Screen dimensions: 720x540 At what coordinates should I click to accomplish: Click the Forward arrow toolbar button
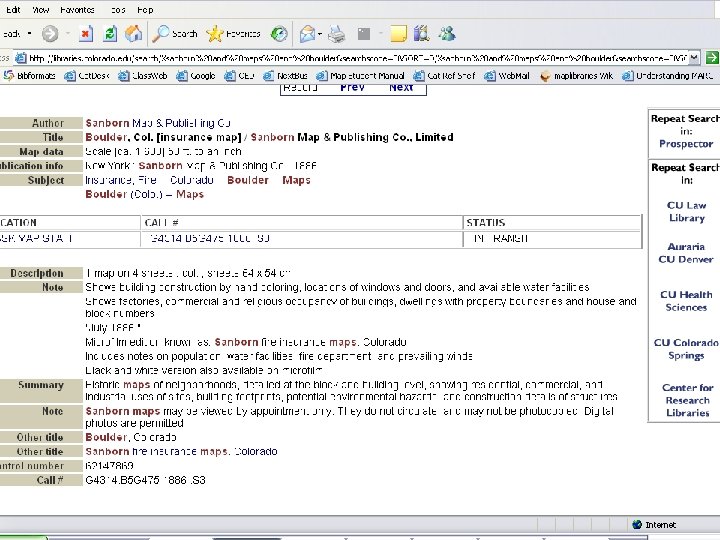[x=50, y=34]
